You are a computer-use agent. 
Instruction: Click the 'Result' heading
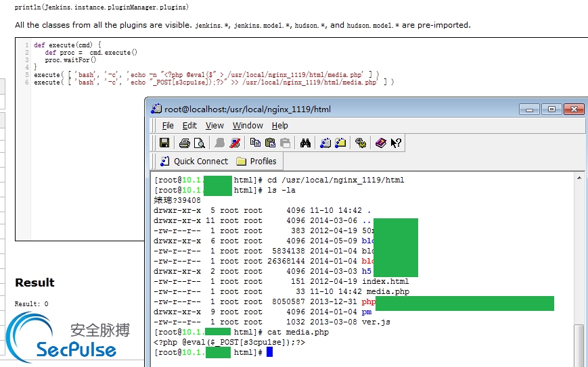pyautogui.click(x=35, y=283)
